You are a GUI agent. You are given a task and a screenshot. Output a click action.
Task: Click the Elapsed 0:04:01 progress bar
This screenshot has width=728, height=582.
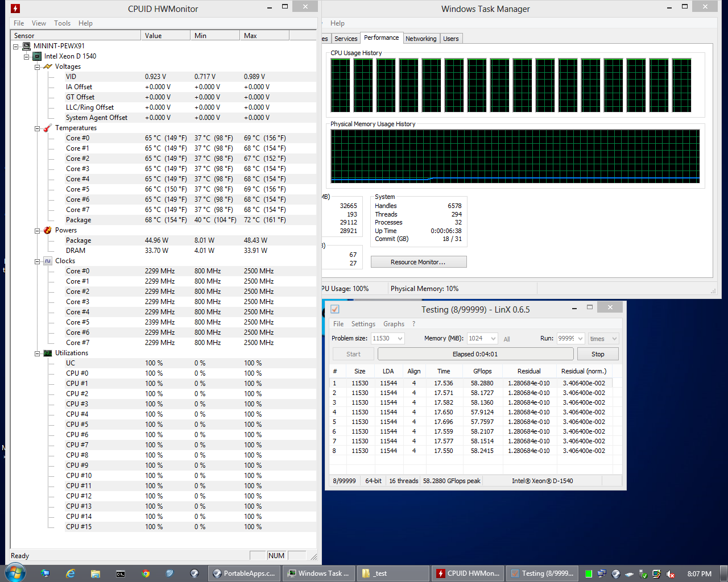(x=475, y=354)
